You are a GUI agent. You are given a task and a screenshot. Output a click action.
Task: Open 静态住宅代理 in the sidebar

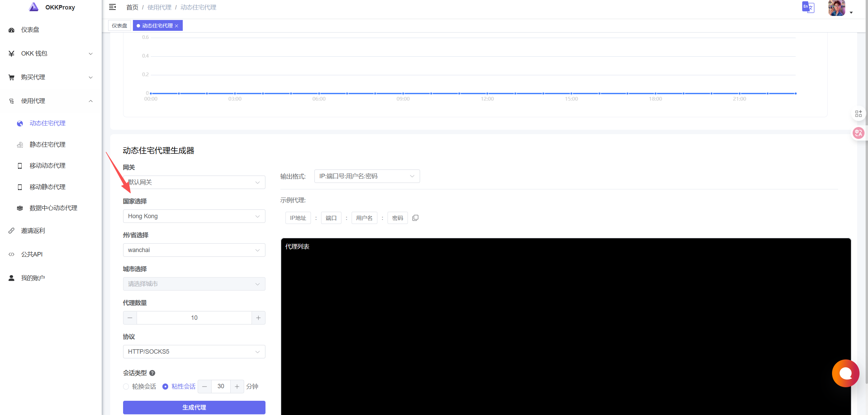47,145
